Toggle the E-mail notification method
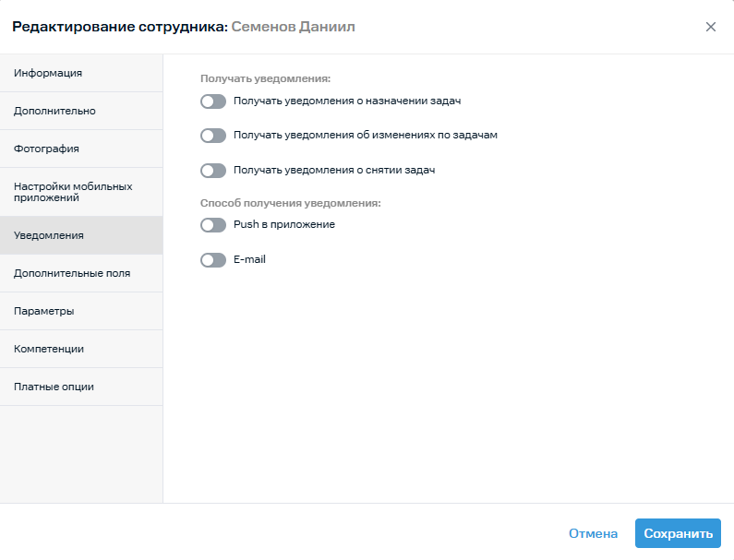Screen dimensions: 734x560 tap(213, 260)
